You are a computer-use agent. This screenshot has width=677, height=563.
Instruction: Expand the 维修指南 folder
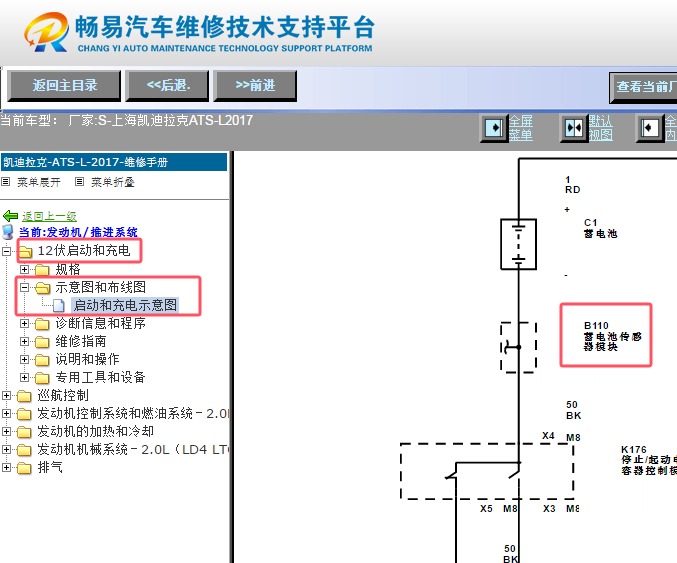tap(25, 342)
